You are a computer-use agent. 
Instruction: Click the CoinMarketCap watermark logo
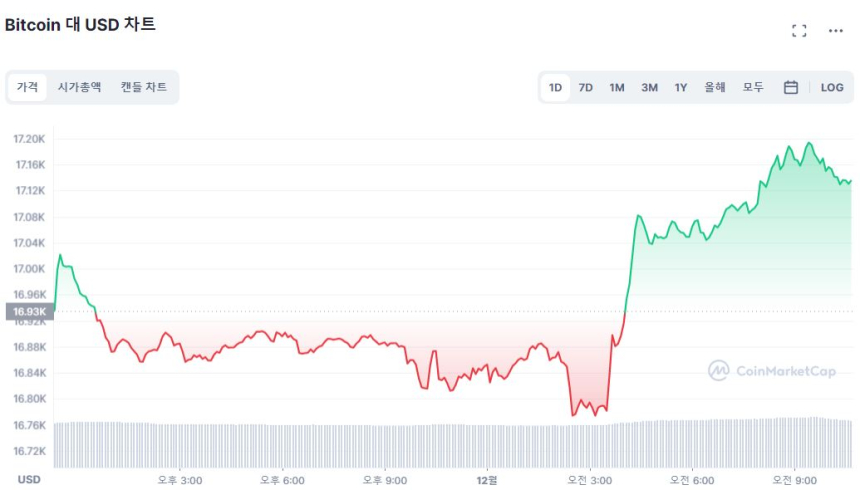(x=772, y=371)
